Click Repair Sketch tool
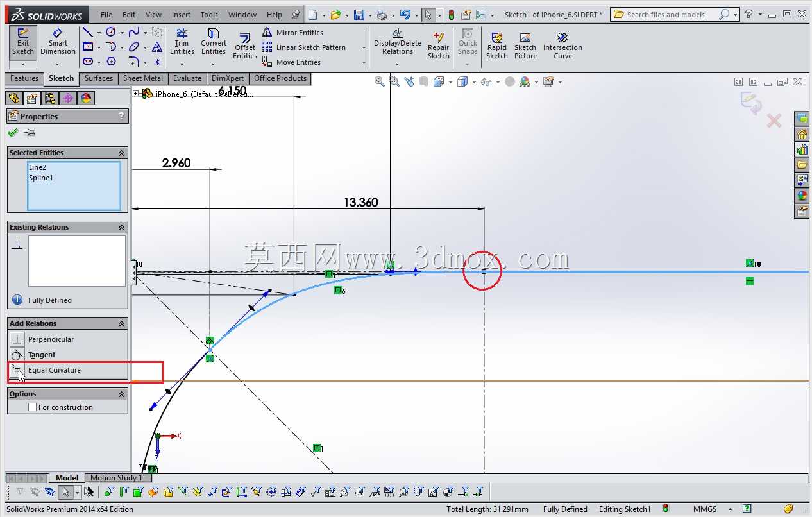The height and width of the screenshot is (517, 812). [439, 46]
